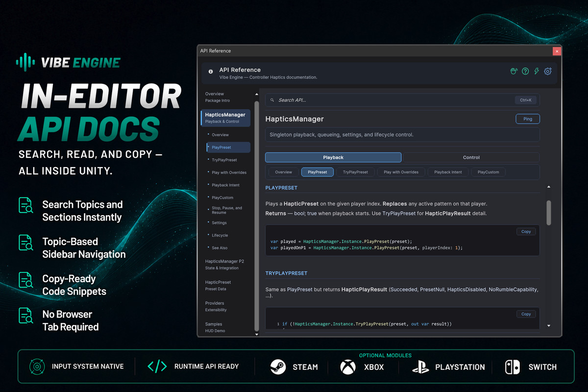Open Overview Package Intro in sidebar
Image resolution: width=588 pixels, height=392 pixels.
[x=225, y=97]
